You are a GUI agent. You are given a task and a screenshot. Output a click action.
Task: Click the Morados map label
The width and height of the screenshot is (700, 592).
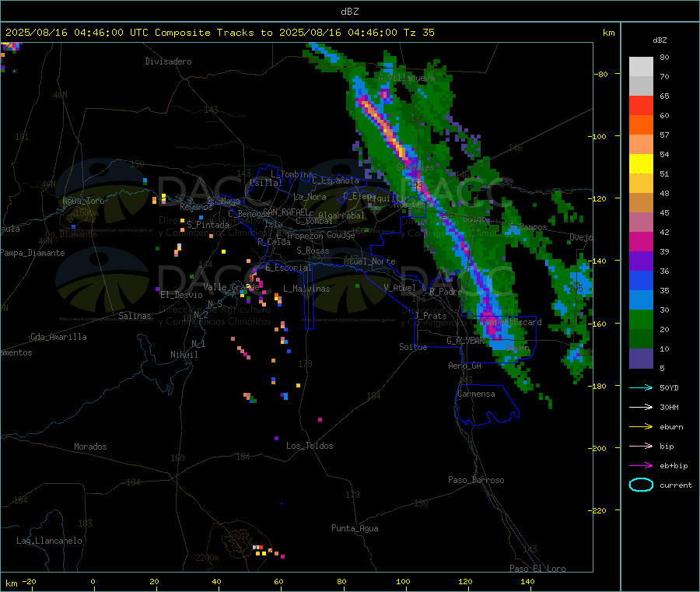tap(90, 447)
